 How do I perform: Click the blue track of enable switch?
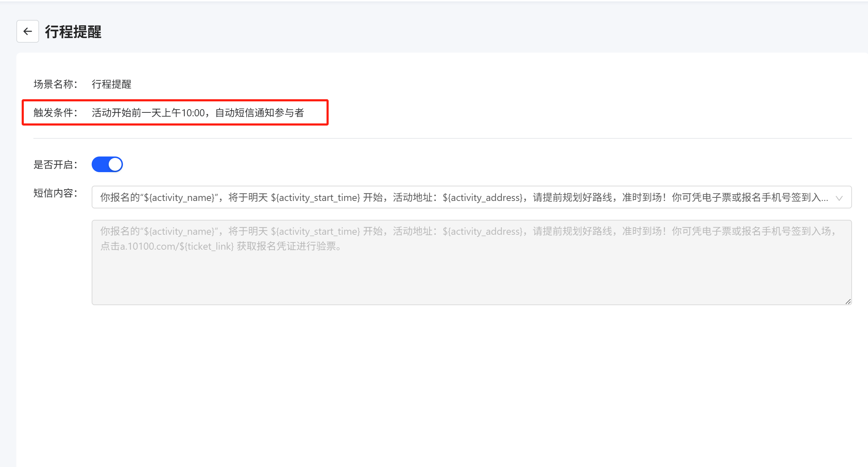click(x=99, y=164)
